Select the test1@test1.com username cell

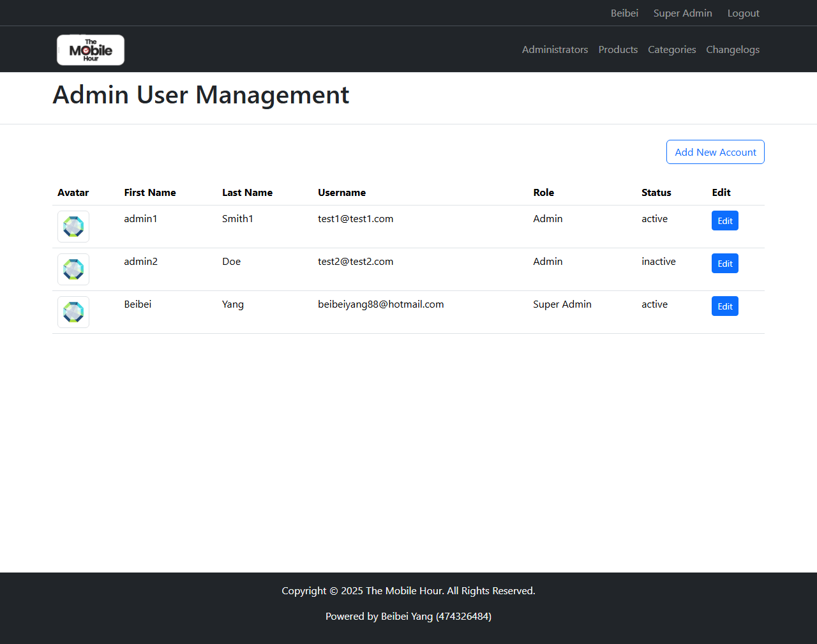(356, 219)
